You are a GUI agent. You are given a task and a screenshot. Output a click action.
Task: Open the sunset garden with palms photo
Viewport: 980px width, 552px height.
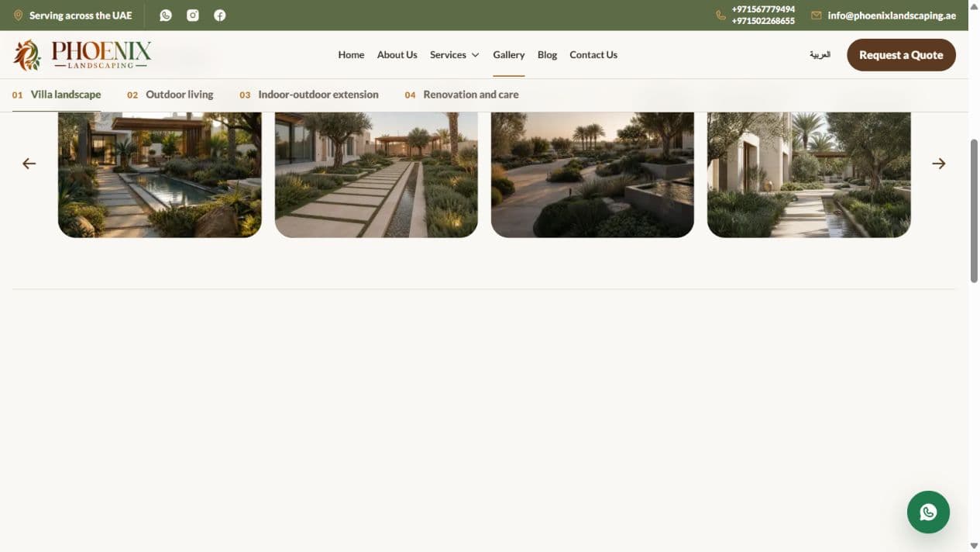coord(593,174)
